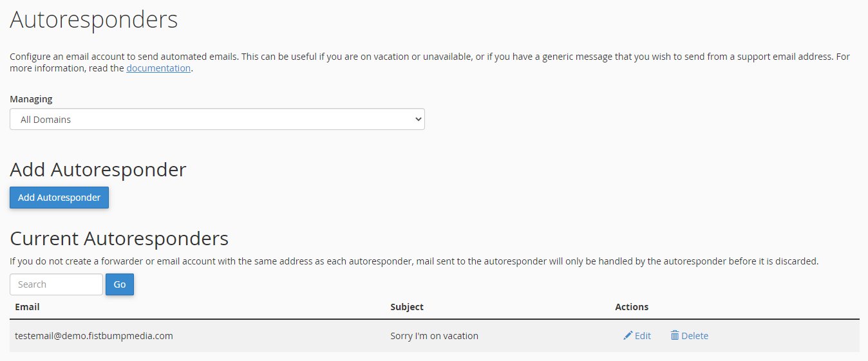
Task: Click the Managing field label
Action: tap(31, 99)
